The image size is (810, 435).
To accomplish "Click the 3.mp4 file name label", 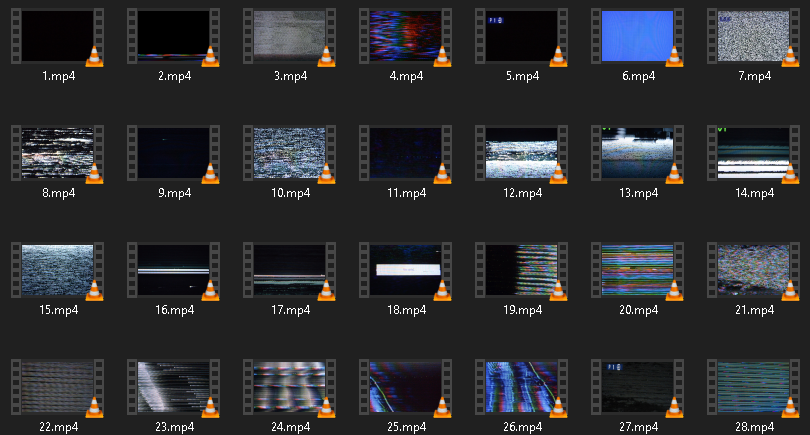I will click(x=289, y=76).
